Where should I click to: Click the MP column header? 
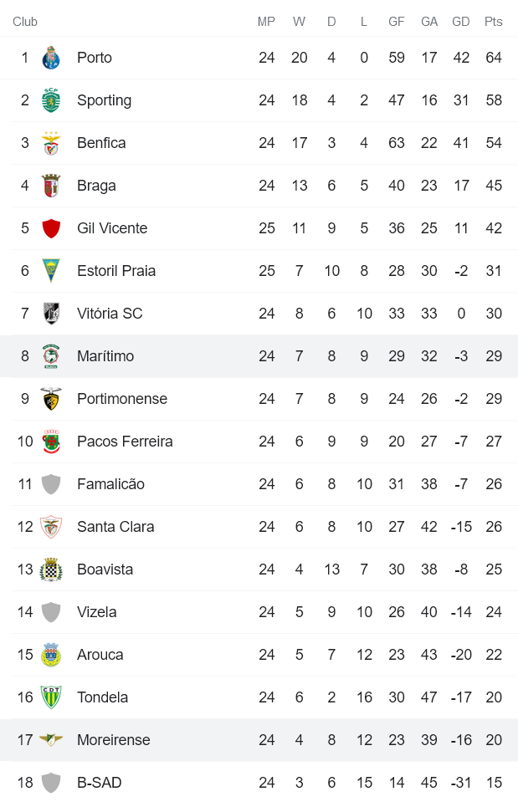pyautogui.click(x=266, y=22)
